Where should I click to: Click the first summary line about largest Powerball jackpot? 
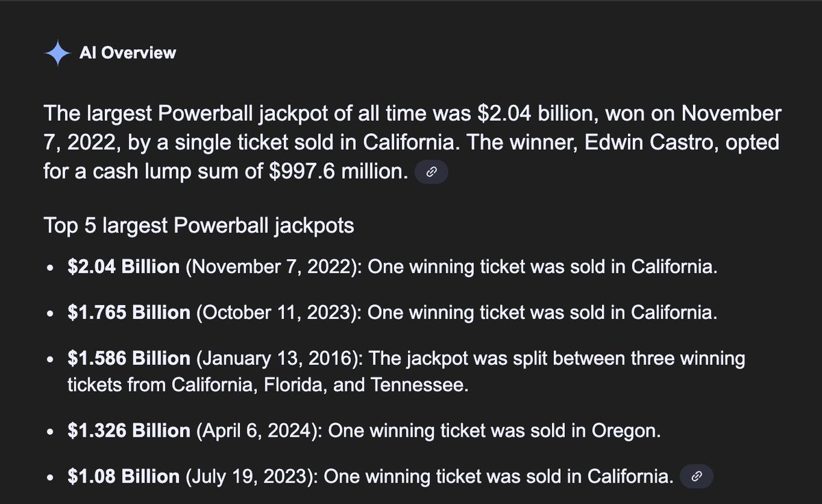(x=412, y=114)
